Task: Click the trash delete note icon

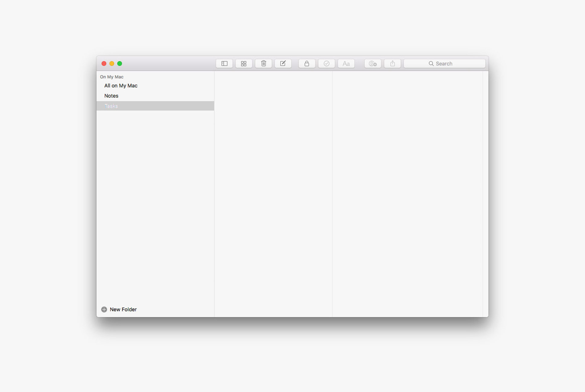Action: click(x=263, y=64)
